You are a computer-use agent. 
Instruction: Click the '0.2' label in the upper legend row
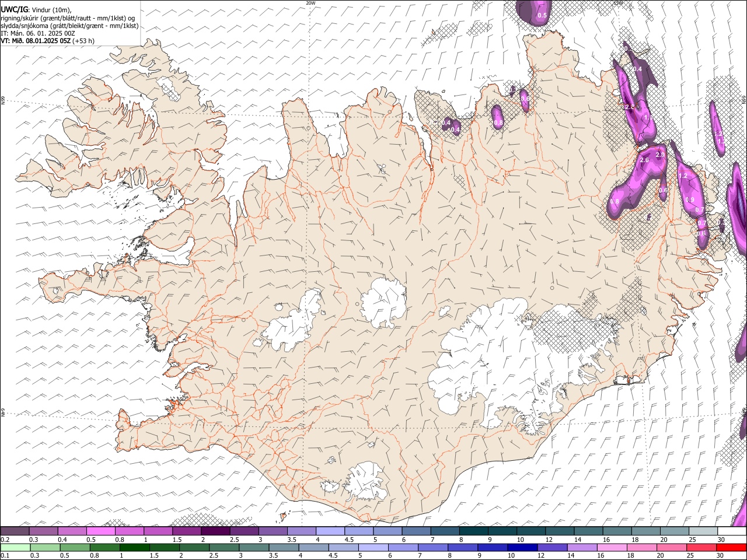(5, 540)
